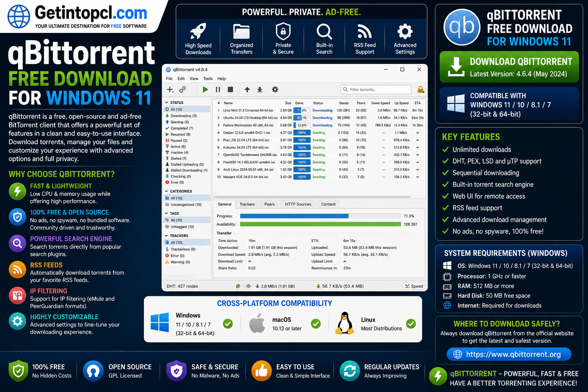
Task: Switch to the HTTP Sources tab
Action: point(298,204)
